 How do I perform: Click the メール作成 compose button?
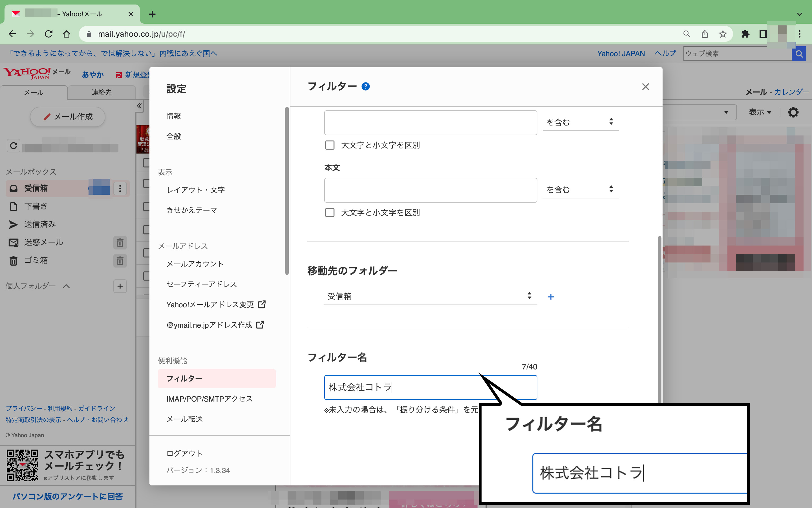tap(68, 117)
